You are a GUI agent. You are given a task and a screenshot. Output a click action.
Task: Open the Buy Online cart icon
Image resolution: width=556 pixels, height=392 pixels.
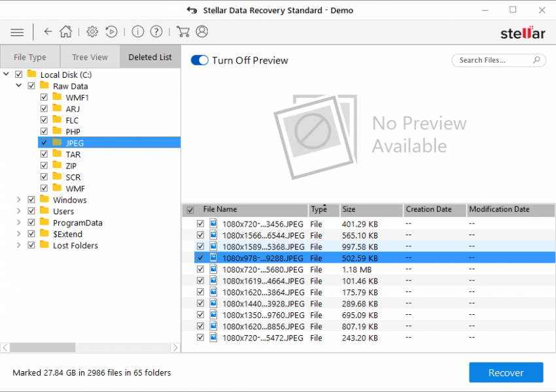[x=183, y=32]
